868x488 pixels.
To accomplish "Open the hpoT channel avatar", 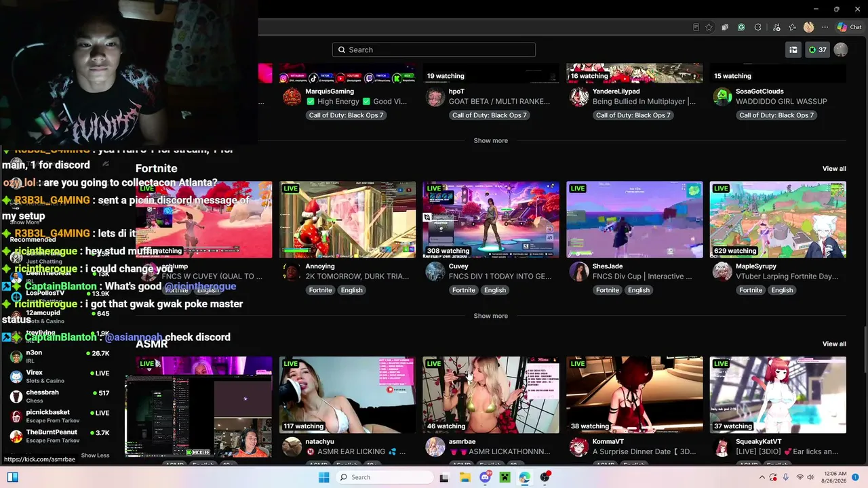I will (x=435, y=97).
